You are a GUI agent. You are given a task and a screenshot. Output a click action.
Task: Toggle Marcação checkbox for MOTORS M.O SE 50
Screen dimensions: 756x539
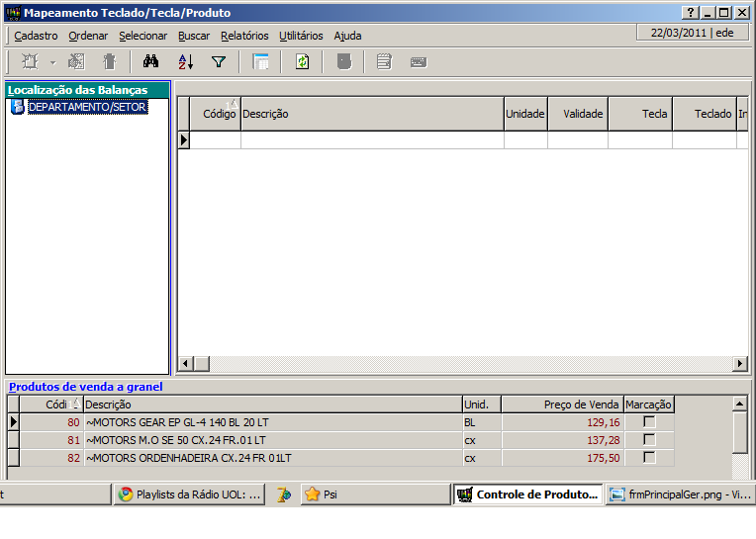coord(649,440)
